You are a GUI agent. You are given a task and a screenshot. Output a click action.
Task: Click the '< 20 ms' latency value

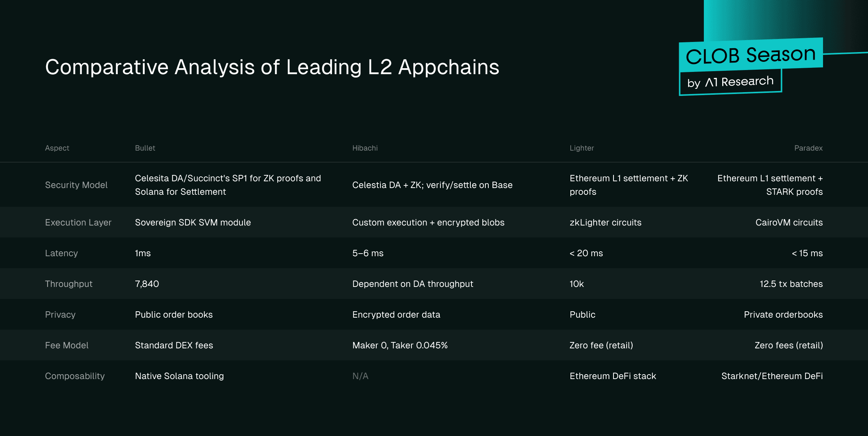[x=586, y=253]
